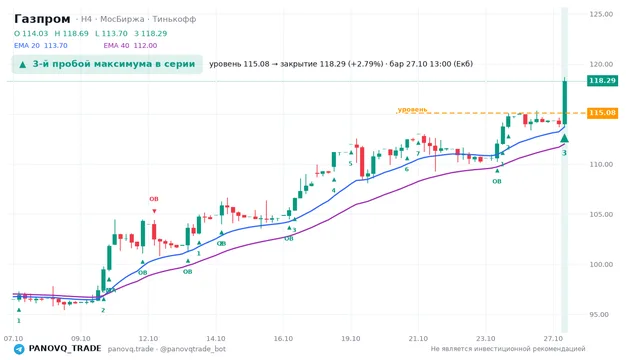Click the 105.00 price axis label

pos(601,215)
